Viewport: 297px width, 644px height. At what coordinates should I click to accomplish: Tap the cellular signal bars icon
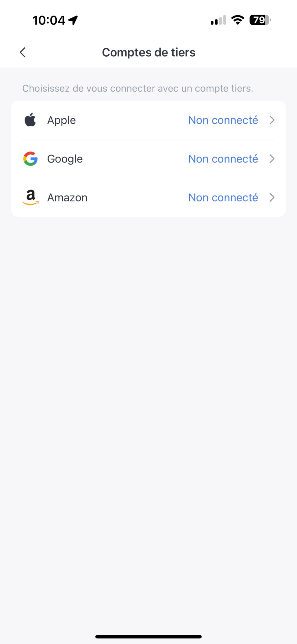point(218,20)
